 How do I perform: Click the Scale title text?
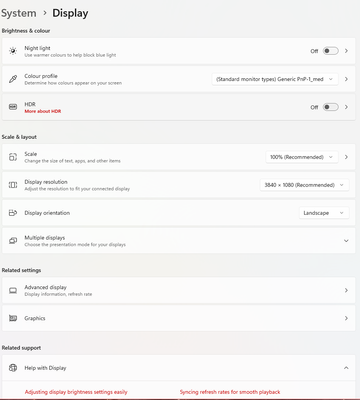(x=30, y=154)
